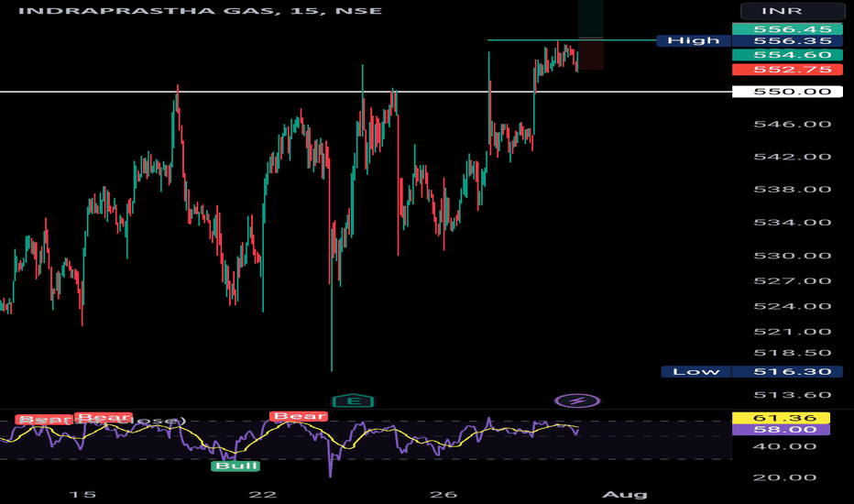Click the 554.60 green price label
This screenshot has width=854, height=504.
click(x=787, y=54)
